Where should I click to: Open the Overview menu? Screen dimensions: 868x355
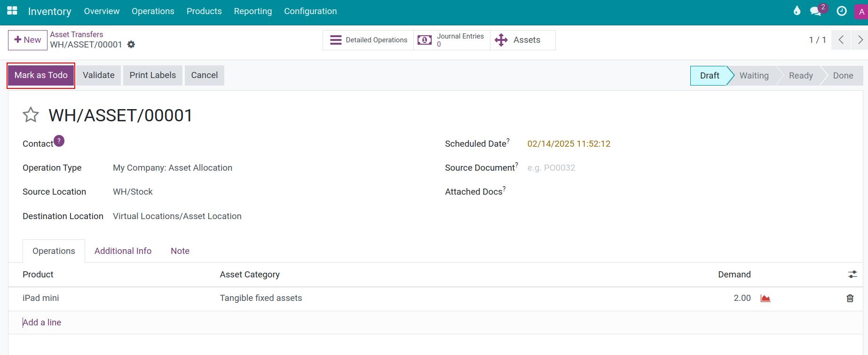[102, 11]
